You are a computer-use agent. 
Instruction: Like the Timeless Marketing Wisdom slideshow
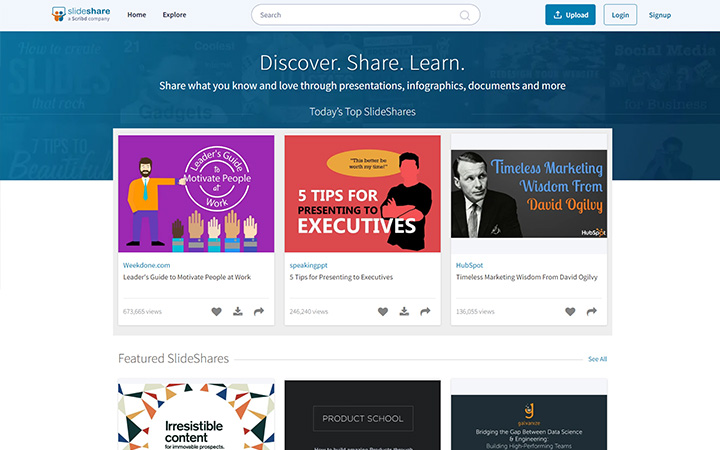pyautogui.click(x=570, y=312)
